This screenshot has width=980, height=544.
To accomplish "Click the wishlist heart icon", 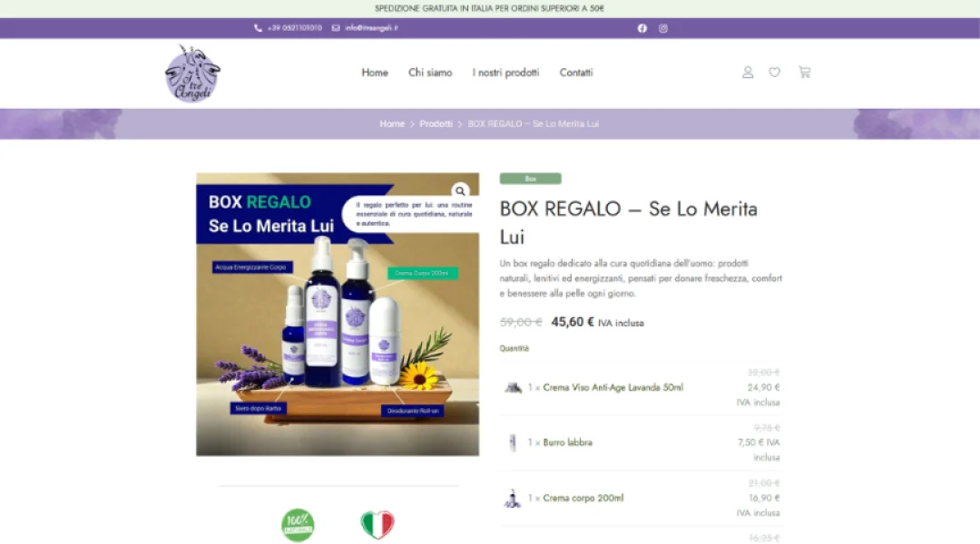I will pyautogui.click(x=774, y=73).
